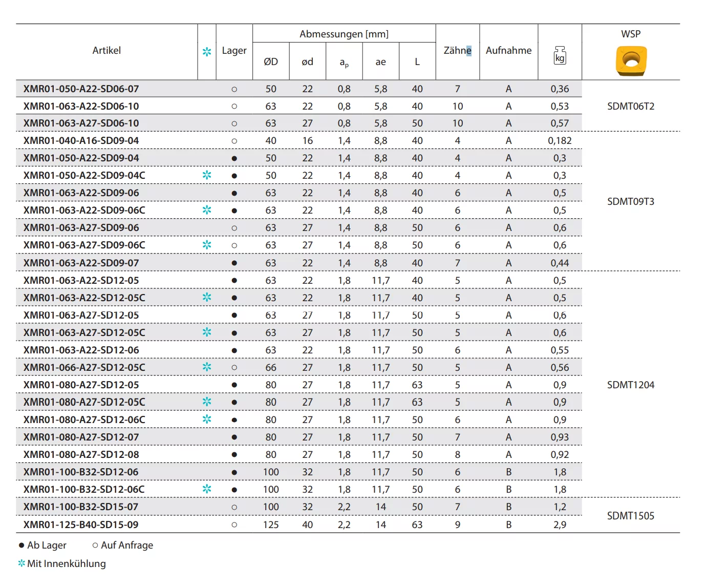Click the asterisk beside XMR01-050-A22-SD09-04C
Image resolution: width=705 pixels, height=588 pixels.
coord(207,175)
